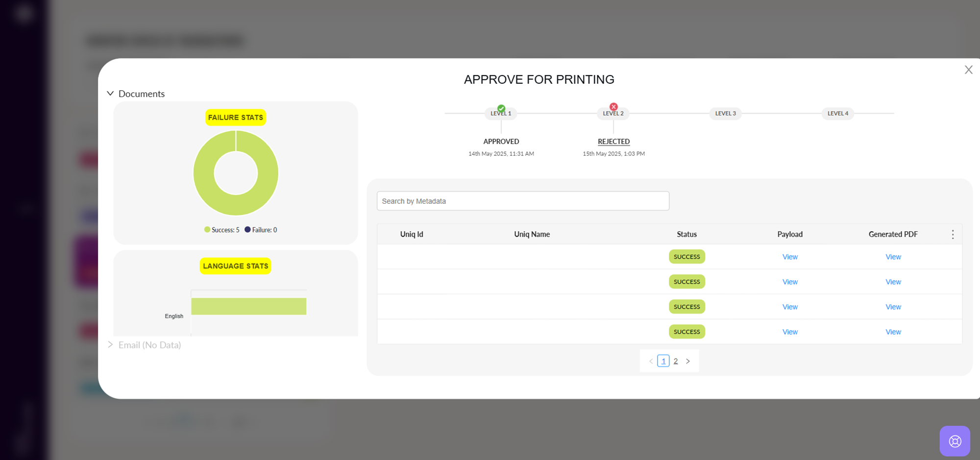This screenshot has width=980, height=460.
Task: Click in the Search by Metadata field
Action: coord(522,201)
